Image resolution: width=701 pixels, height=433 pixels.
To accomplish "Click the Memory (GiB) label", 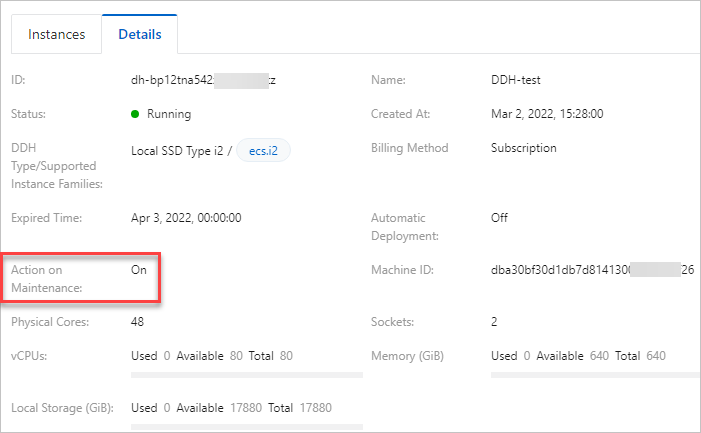I will (407, 356).
